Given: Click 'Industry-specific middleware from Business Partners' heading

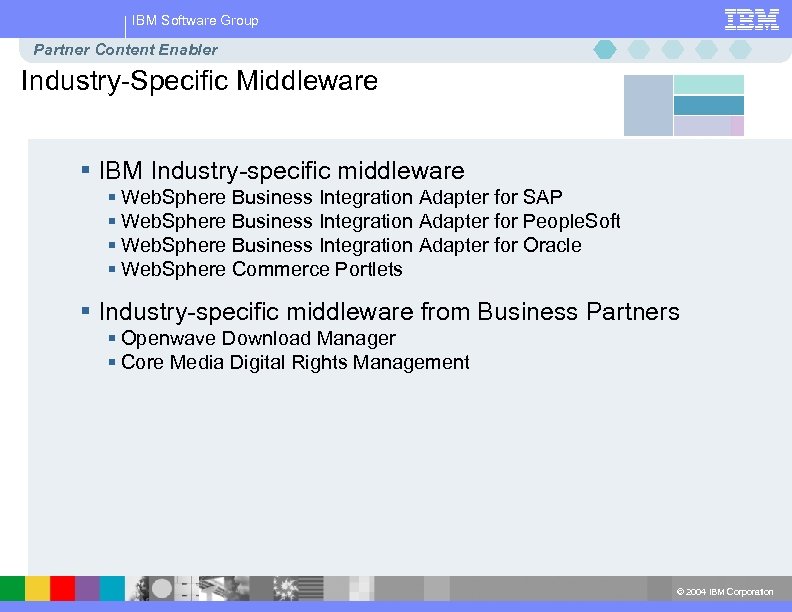Looking at the screenshot, I should 389,312.
